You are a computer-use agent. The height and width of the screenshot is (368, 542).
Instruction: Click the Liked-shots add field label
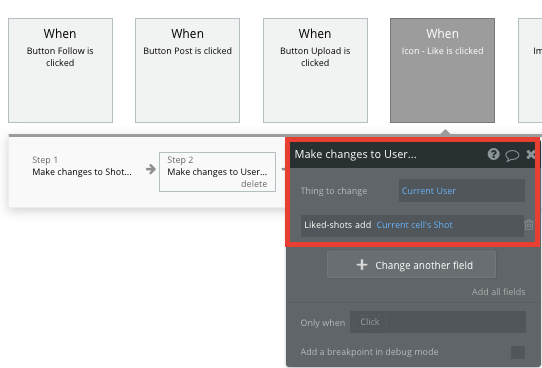[x=337, y=225]
